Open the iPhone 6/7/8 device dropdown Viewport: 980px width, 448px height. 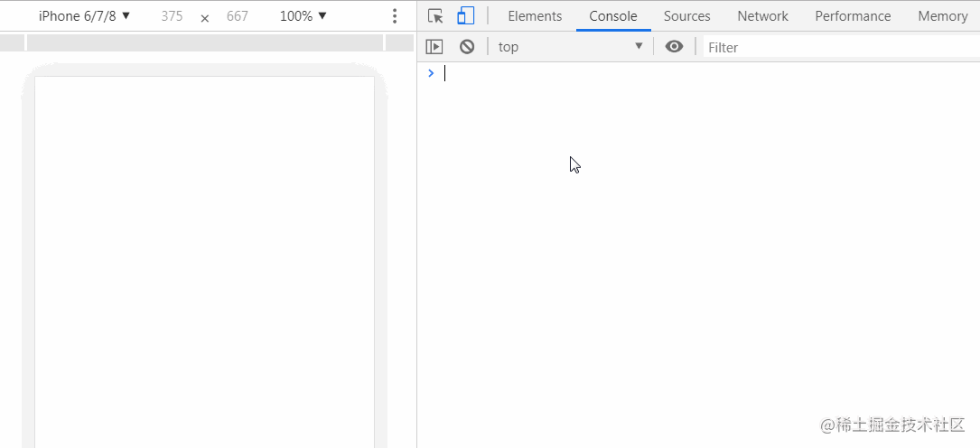pos(84,16)
